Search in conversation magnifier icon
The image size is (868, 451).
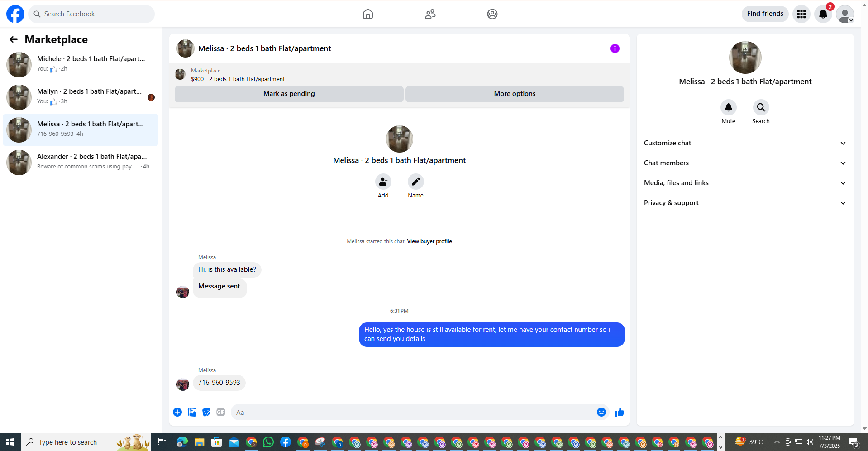point(761,107)
